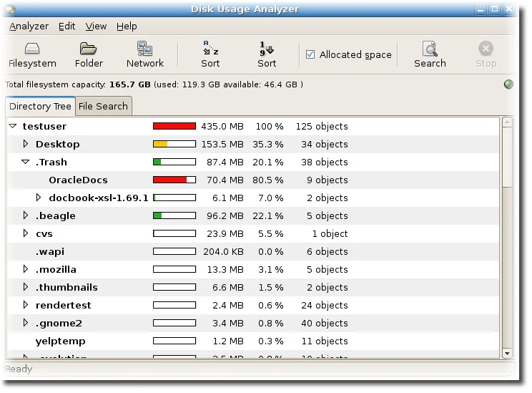
Task: Expand the docbook-xsl-1.69.1 folder
Action: [x=39, y=198]
